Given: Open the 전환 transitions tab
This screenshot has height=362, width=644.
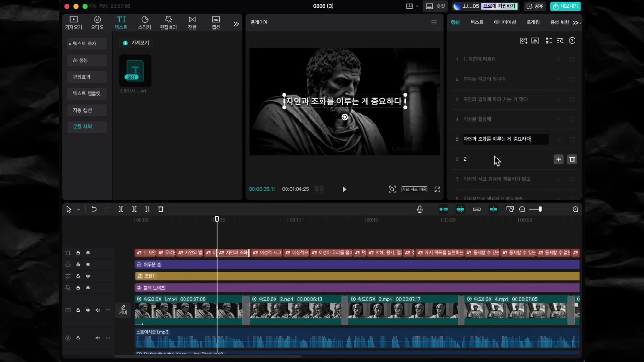Looking at the screenshot, I should tap(192, 23).
